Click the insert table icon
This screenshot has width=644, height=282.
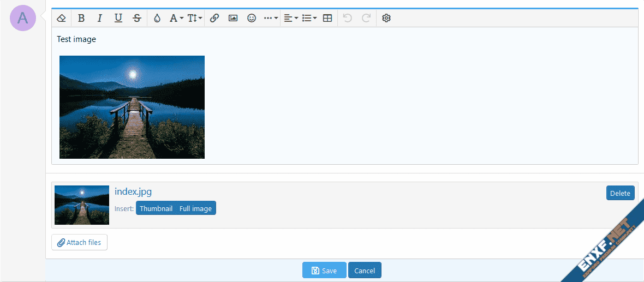click(327, 18)
